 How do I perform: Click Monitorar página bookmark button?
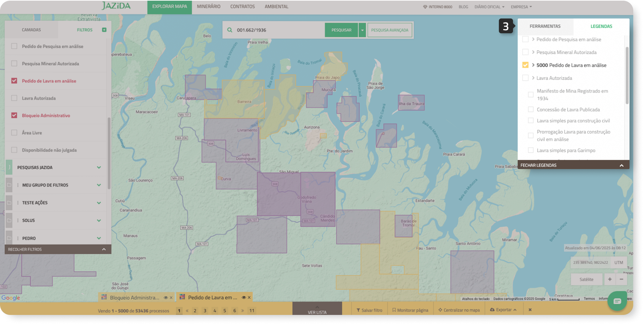click(x=410, y=310)
